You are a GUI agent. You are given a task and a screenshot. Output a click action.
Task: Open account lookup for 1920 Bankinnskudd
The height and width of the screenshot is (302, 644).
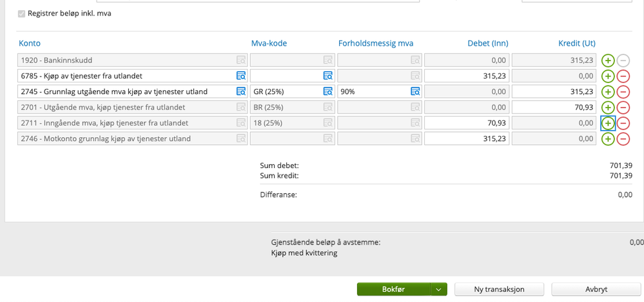240,61
